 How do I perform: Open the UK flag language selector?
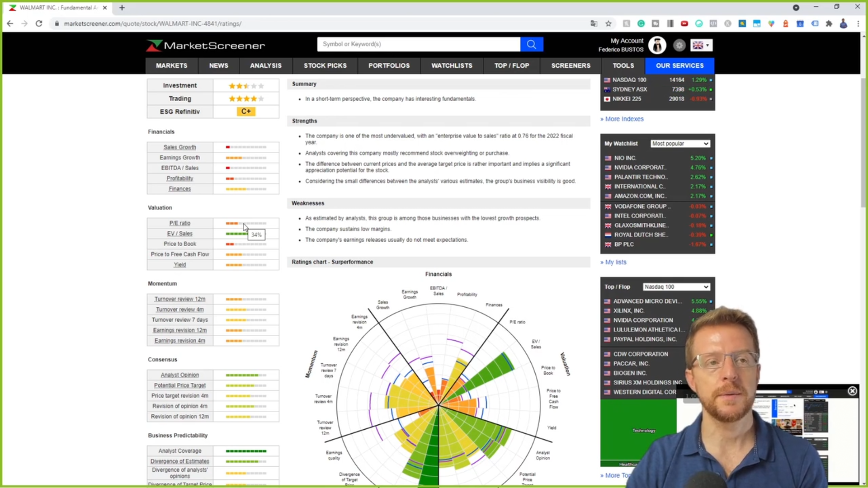click(701, 45)
